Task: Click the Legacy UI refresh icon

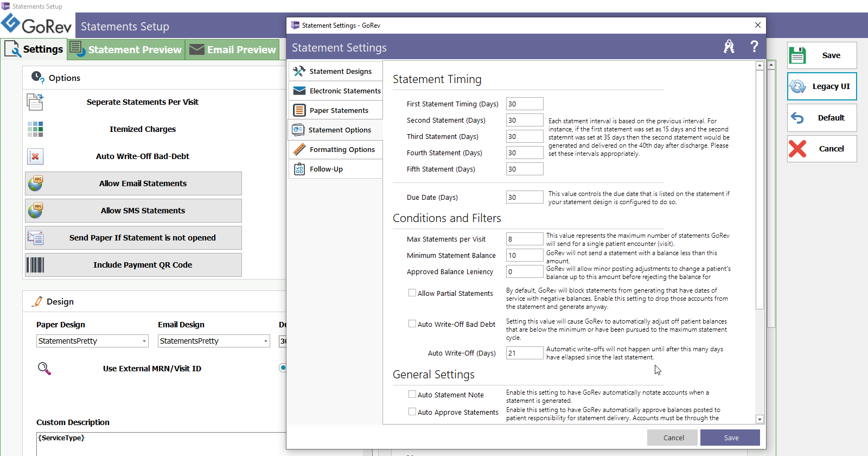Action: (x=797, y=86)
